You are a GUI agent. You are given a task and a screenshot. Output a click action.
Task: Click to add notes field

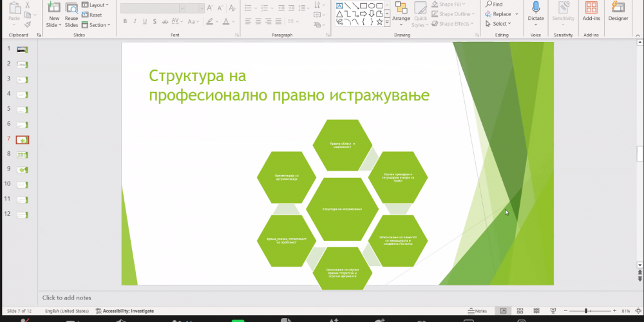click(x=67, y=298)
